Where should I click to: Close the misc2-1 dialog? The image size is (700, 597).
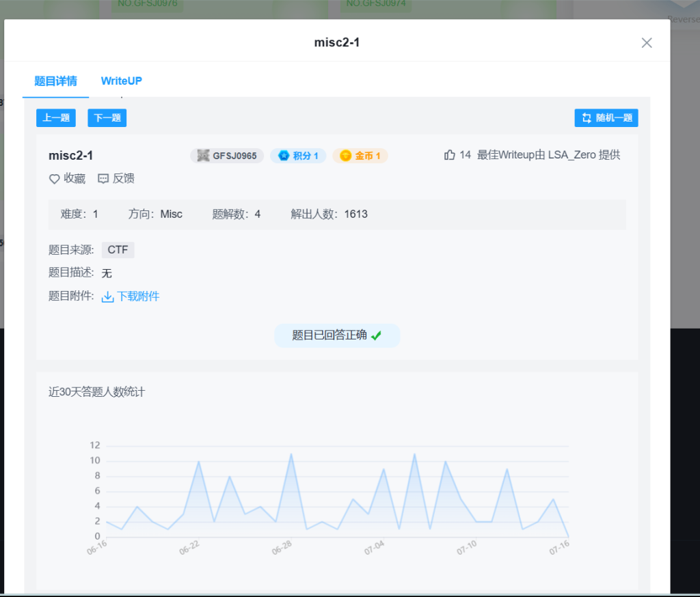tap(647, 42)
